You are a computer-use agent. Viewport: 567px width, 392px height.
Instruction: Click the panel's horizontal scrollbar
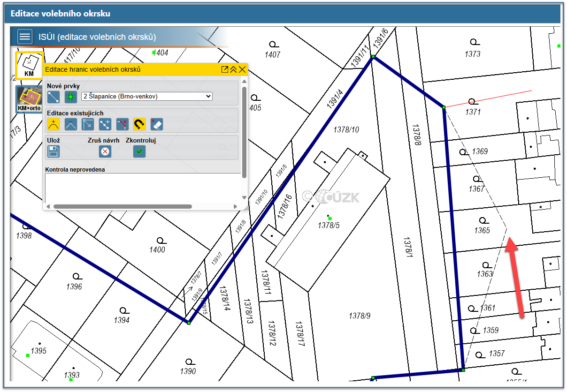coord(122,206)
